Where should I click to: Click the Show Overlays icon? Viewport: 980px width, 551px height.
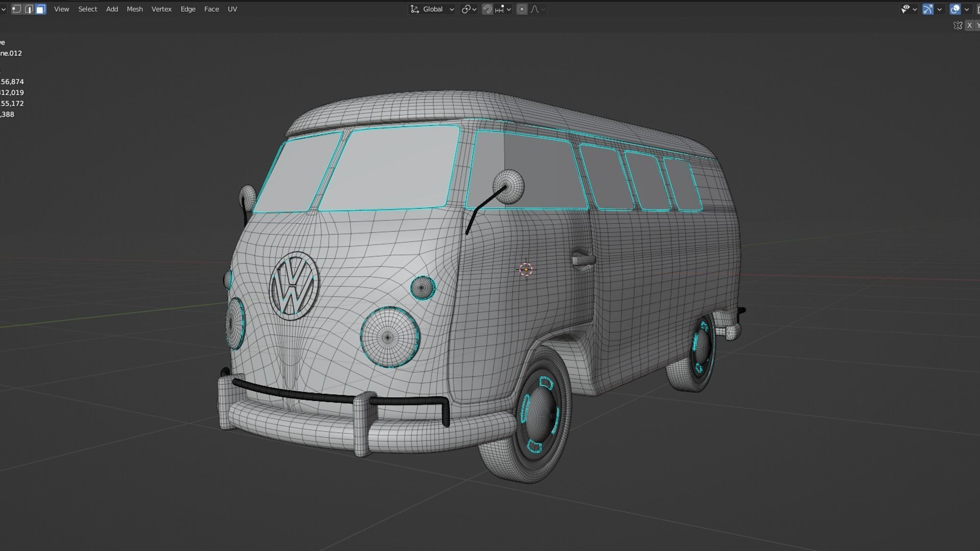[x=955, y=9]
